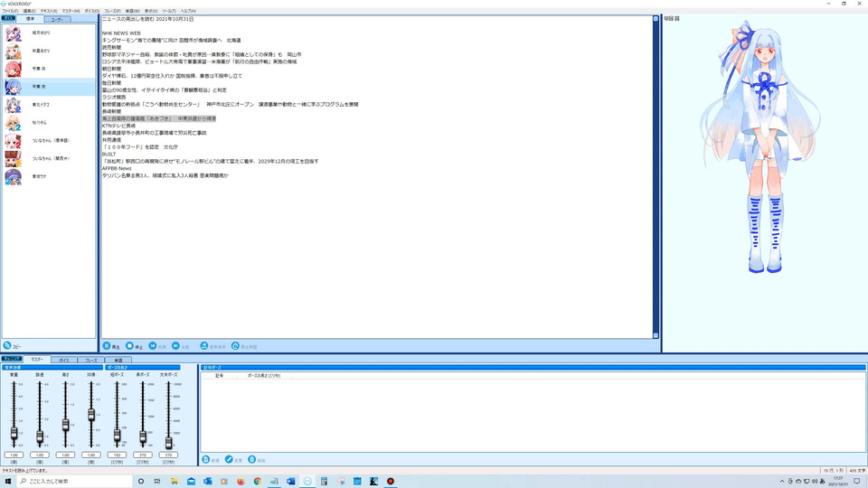Screen dimensions: 868x488
Task: Select the 音街ウナ voice preset avatar
Action: click(x=14, y=176)
